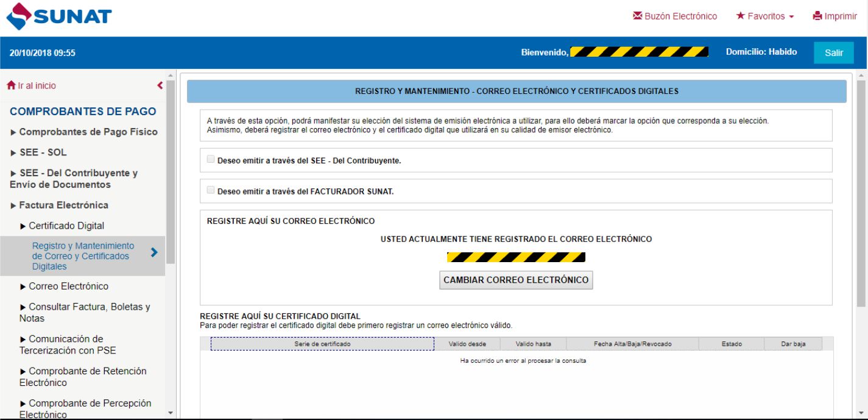Expand Comprobante de Retención Electrónico
The height and width of the screenshot is (420, 868).
click(83, 377)
